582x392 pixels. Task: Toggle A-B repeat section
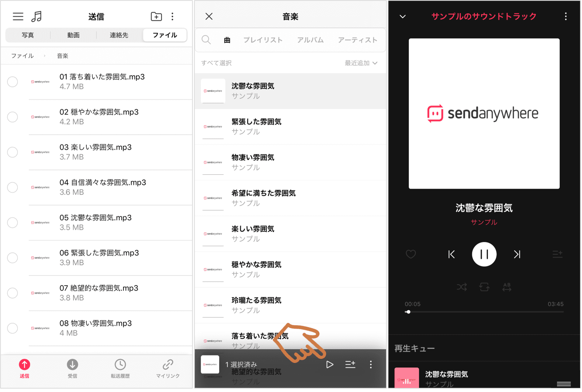coord(507,287)
